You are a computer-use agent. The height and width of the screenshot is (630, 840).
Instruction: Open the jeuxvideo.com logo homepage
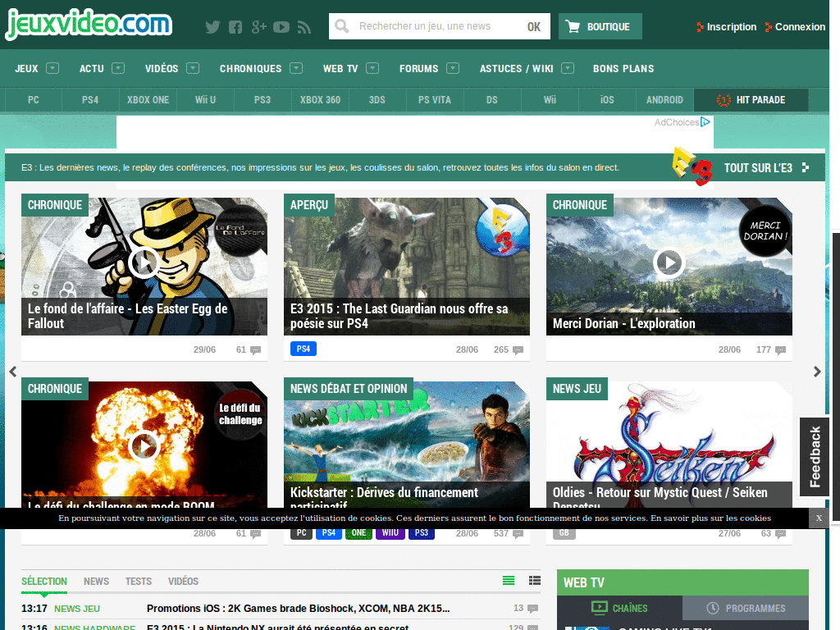89,24
